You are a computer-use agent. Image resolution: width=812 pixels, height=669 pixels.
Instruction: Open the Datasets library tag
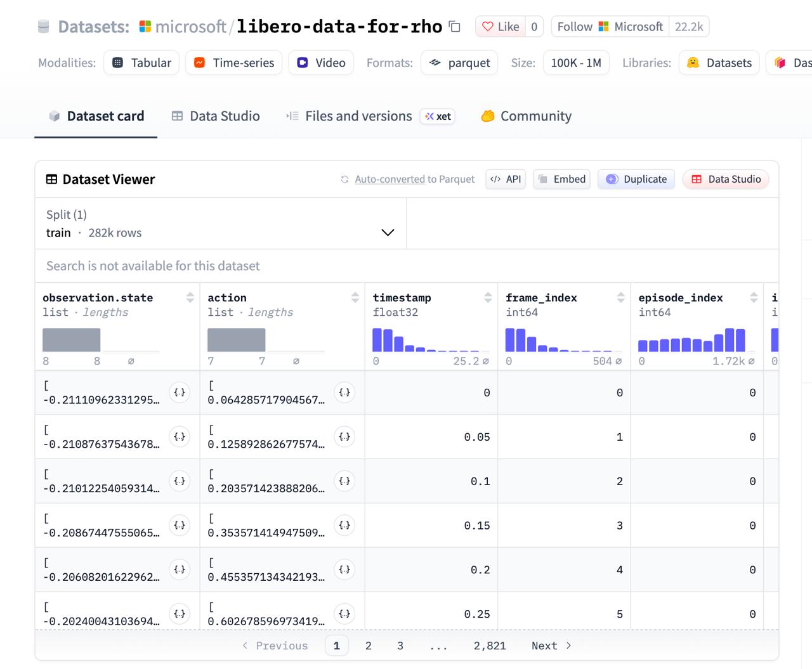pyautogui.click(x=719, y=63)
